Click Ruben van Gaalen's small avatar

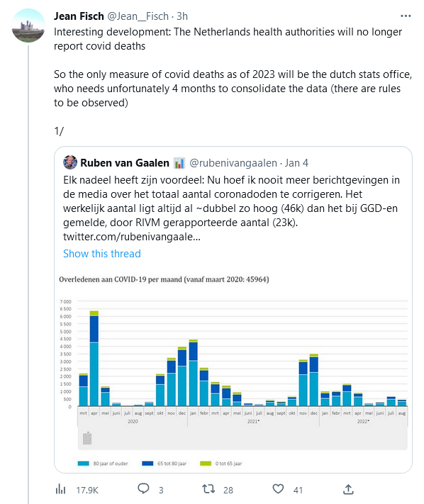click(x=70, y=162)
